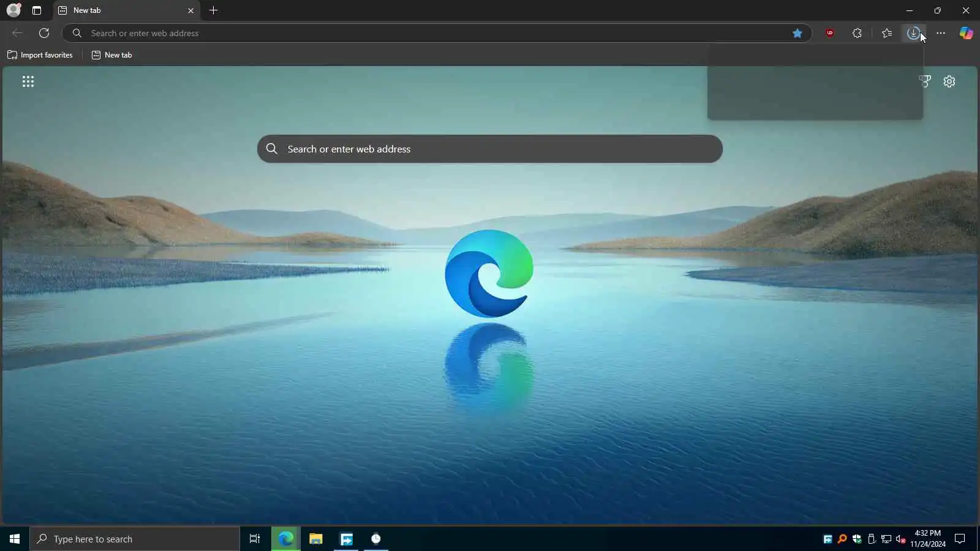Restore down the Edge window
Image resolution: width=980 pixels, height=551 pixels.
tap(938, 10)
